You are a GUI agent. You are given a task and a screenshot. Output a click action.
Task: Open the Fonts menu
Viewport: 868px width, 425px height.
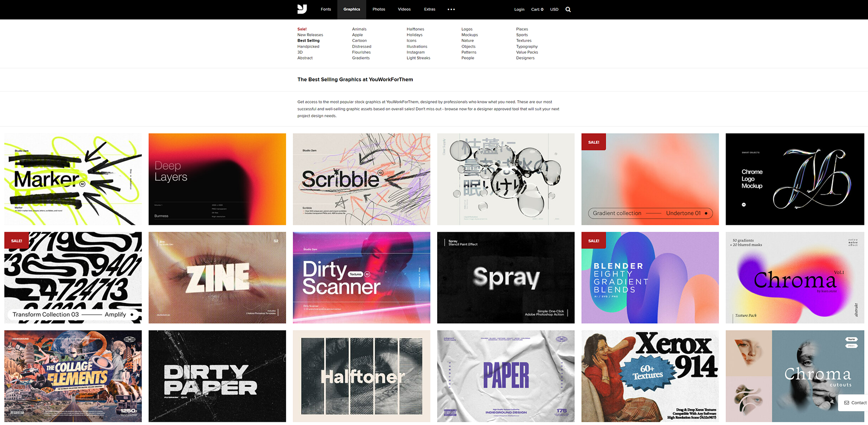326,9
